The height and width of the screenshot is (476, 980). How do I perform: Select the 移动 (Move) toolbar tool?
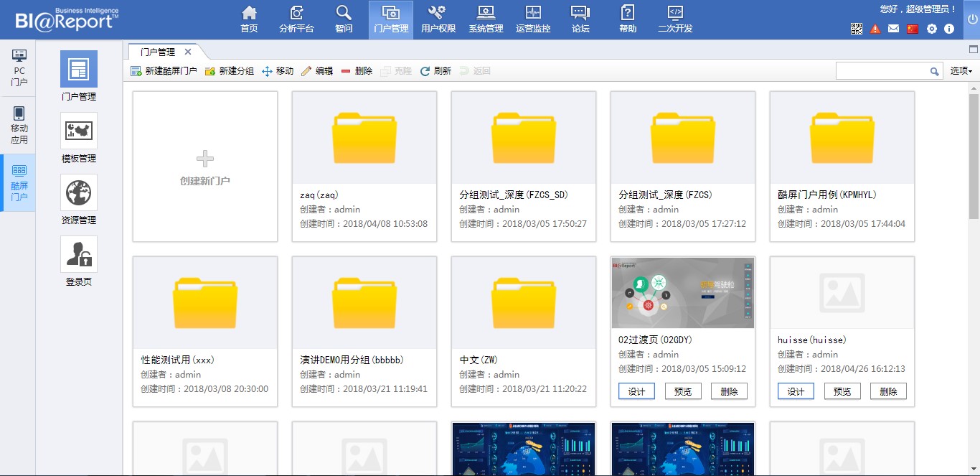tap(278, 70)
